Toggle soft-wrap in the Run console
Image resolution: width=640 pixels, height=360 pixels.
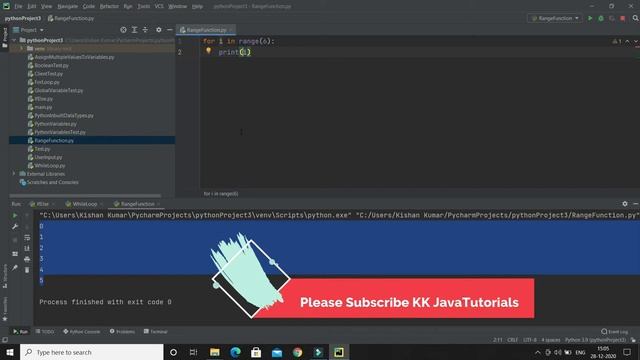click(27, 238)
